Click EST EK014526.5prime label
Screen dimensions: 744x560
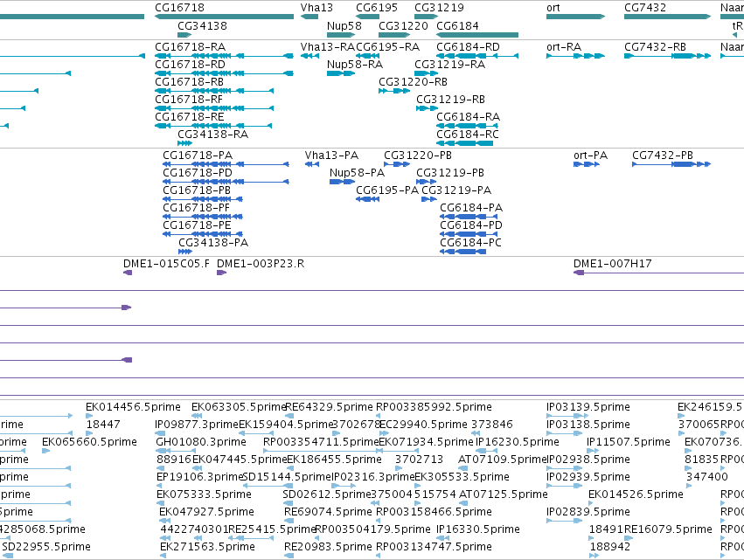tap(636, 494)
